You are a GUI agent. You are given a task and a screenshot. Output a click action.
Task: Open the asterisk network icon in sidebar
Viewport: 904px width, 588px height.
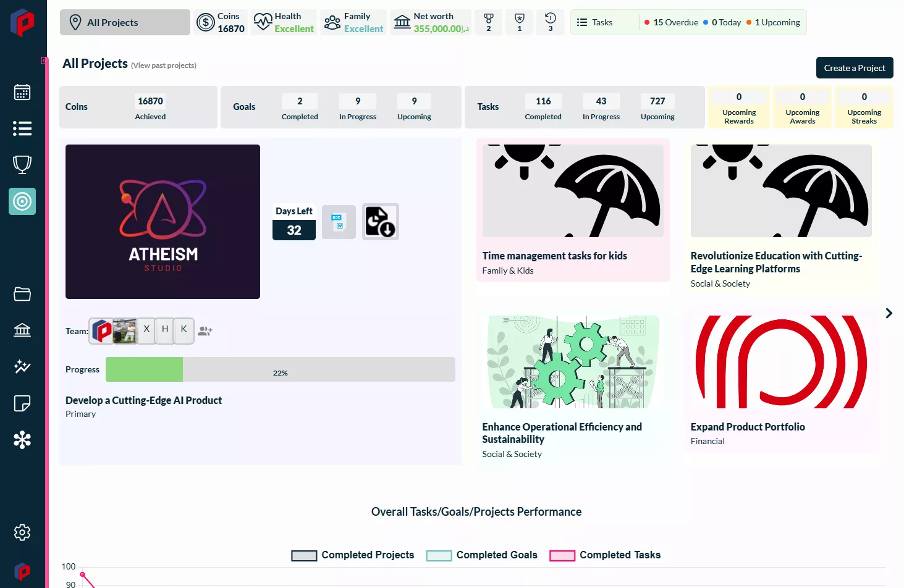click(22, 440)
